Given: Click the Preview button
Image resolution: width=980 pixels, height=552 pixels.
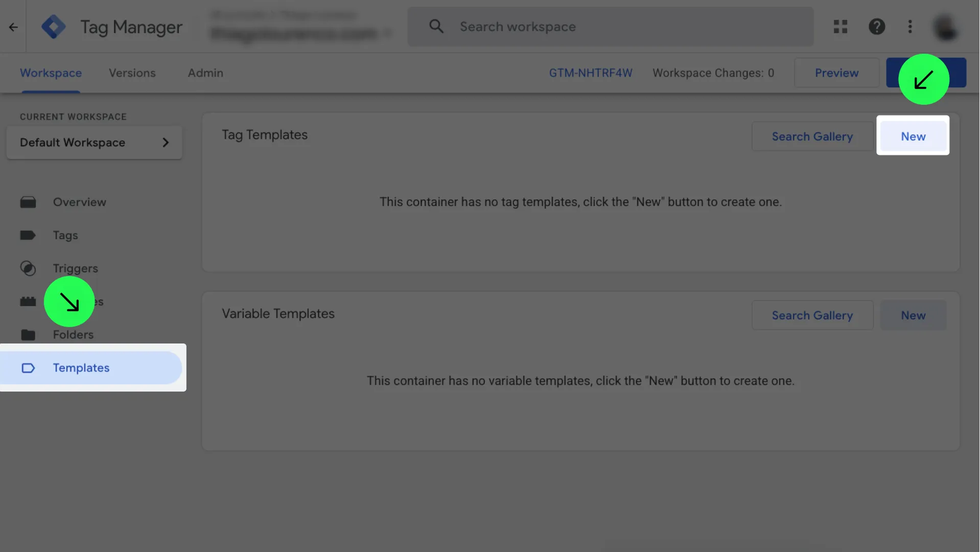Looking at the screenshot, I should (836, 73).
